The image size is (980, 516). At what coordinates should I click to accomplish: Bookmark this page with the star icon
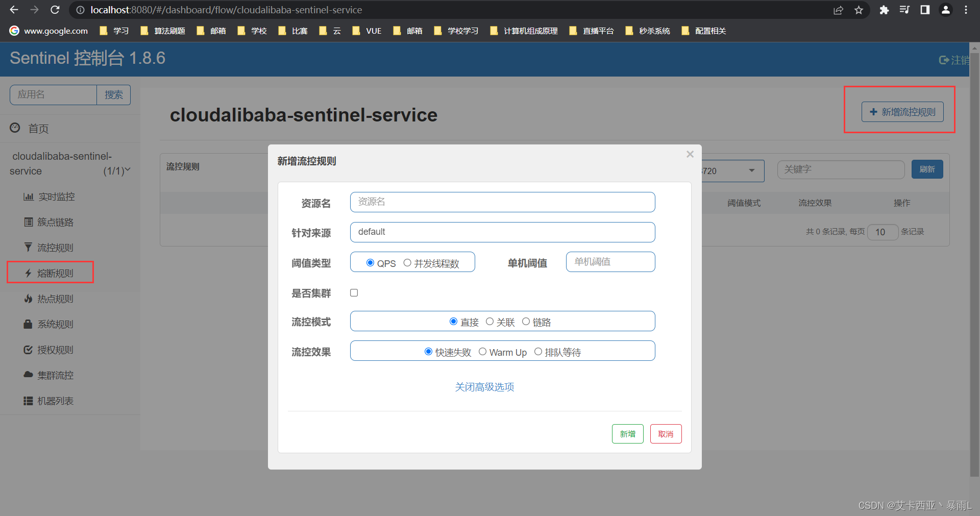point(859,10)
